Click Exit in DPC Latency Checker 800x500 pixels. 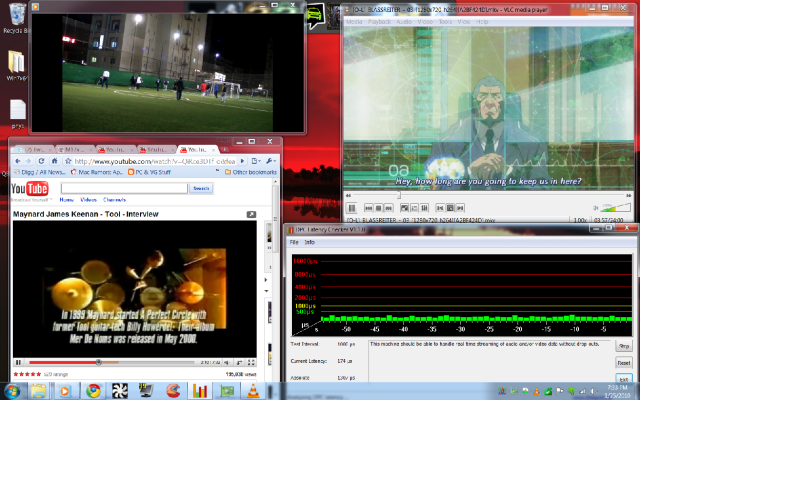[624, 379]
